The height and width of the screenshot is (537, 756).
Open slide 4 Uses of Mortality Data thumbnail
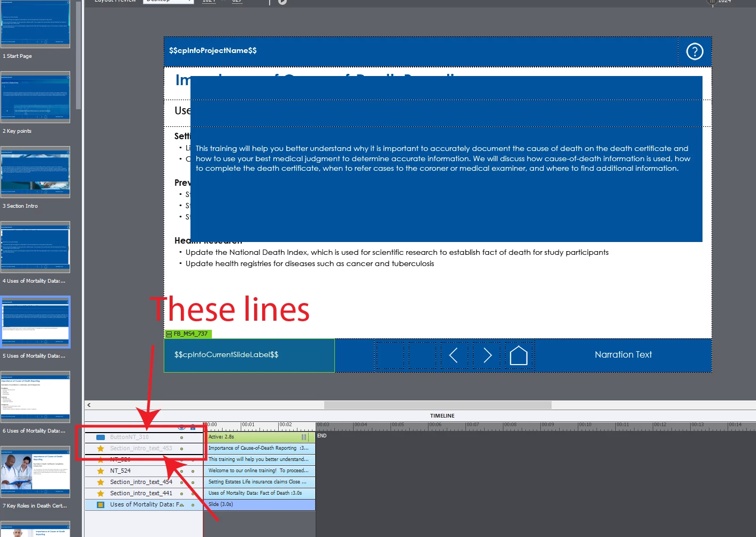tap(35, 247)
